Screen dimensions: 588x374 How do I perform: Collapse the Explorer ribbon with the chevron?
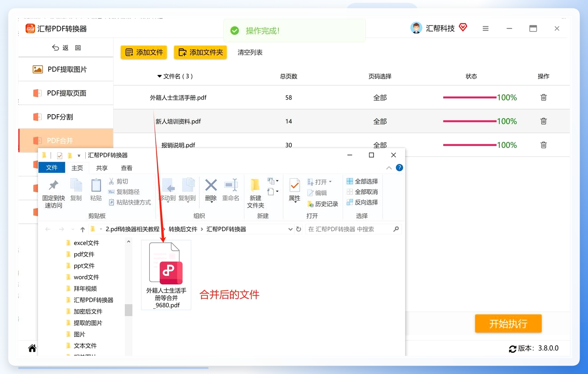pos(389,168)
